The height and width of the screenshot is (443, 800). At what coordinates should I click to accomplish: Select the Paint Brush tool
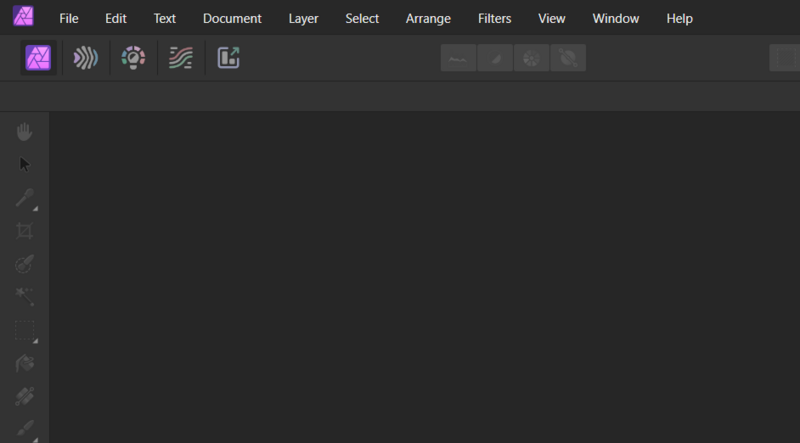tap(24, 429)
